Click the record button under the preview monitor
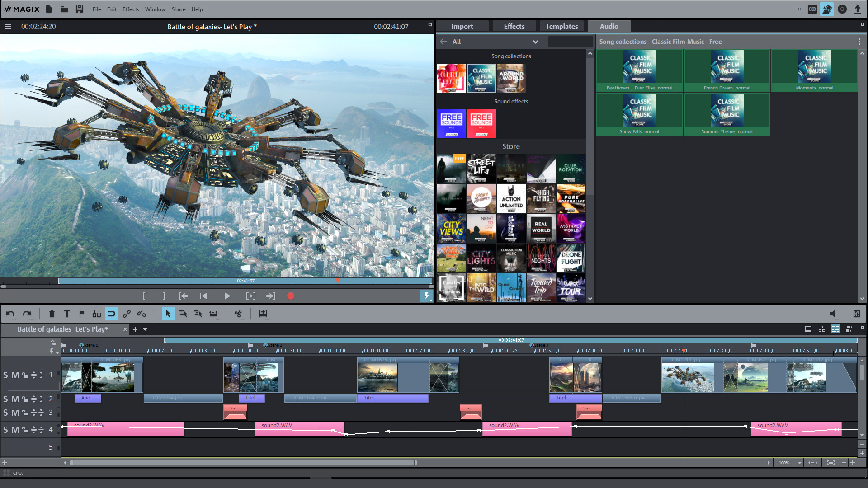868x488 pixels. click(x=291, y=296)
